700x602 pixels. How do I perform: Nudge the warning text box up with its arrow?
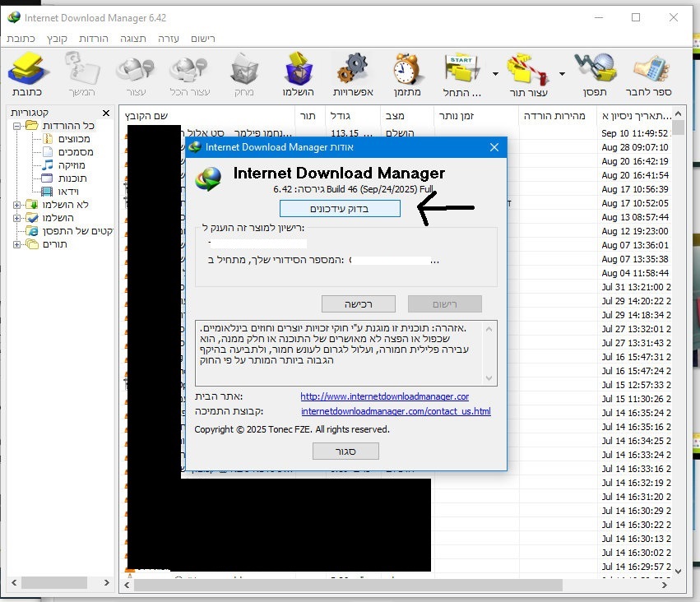click(489, 329)
